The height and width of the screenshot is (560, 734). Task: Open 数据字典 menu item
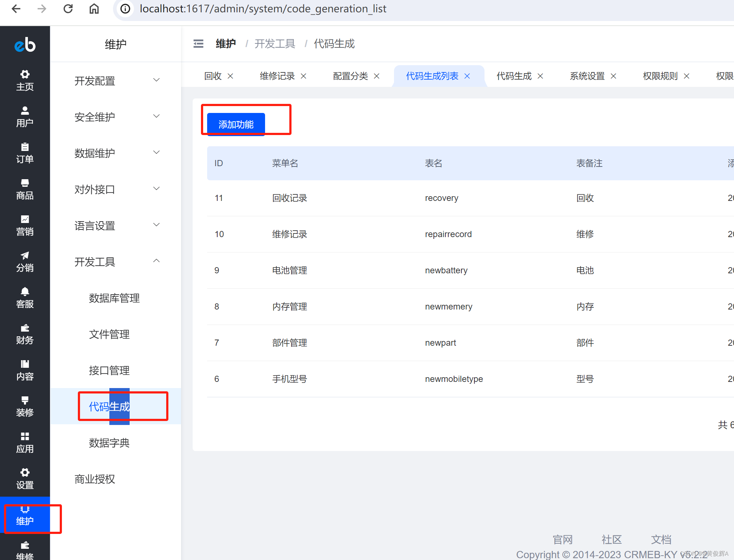[109, 443]
